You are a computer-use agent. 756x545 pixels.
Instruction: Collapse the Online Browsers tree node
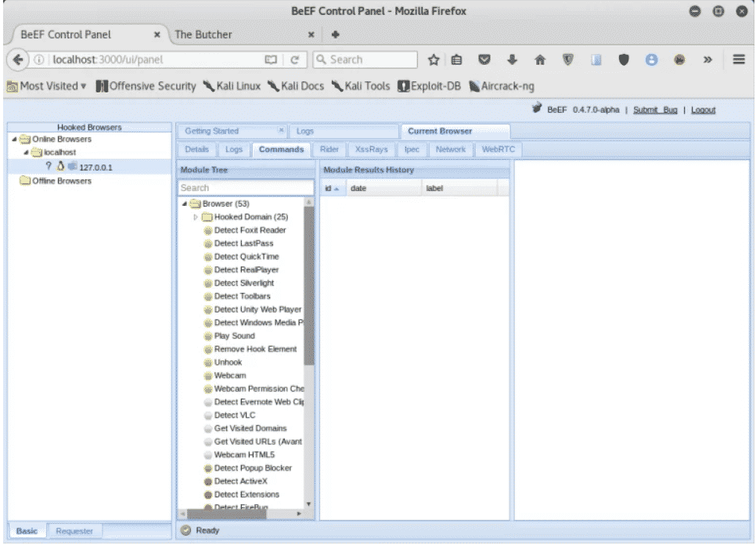15,139
